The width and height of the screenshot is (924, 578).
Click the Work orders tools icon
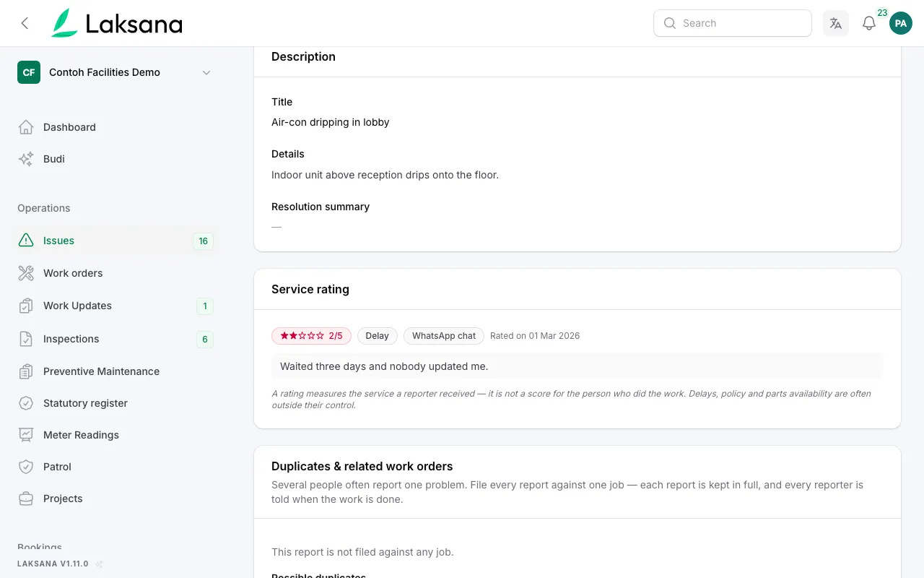coord(26,273)
